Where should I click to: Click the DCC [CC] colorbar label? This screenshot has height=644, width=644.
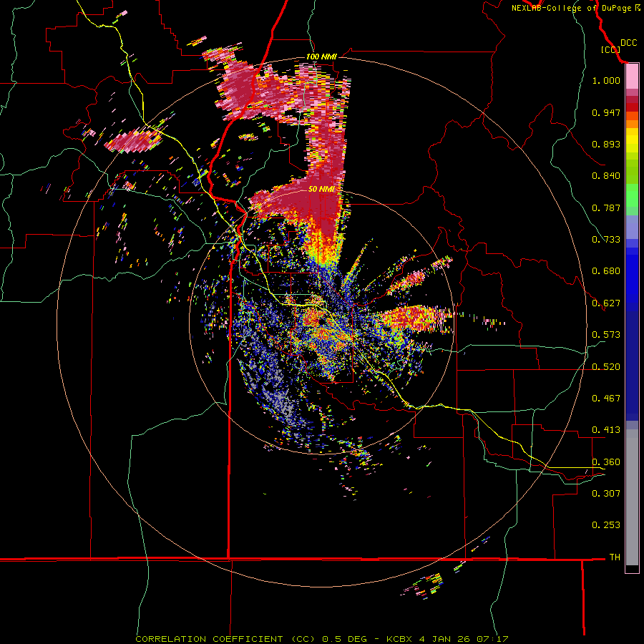(x=619, y=46)
